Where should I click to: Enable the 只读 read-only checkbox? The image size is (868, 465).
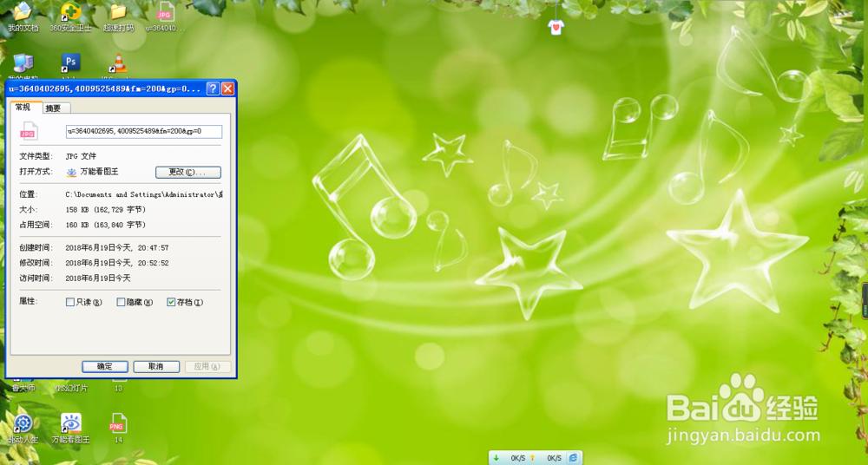pos(70,302)
